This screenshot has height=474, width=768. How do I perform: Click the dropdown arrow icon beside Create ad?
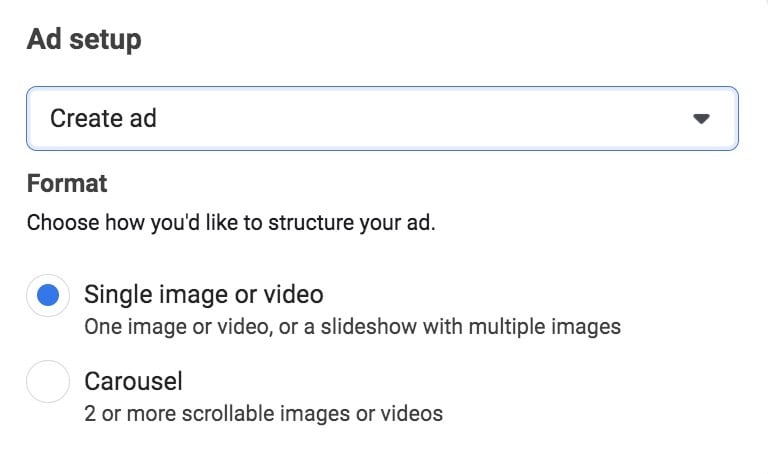click(701, 119)
